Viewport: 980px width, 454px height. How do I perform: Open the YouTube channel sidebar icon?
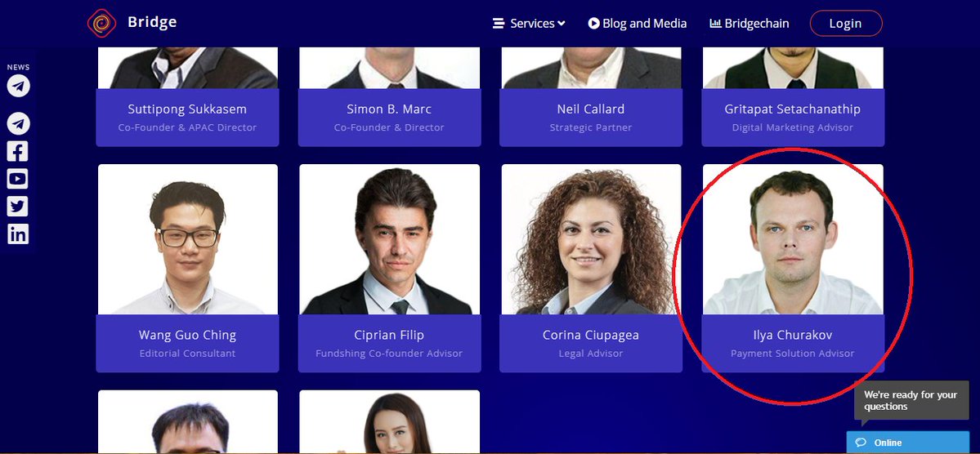click(x=17, y=179)
